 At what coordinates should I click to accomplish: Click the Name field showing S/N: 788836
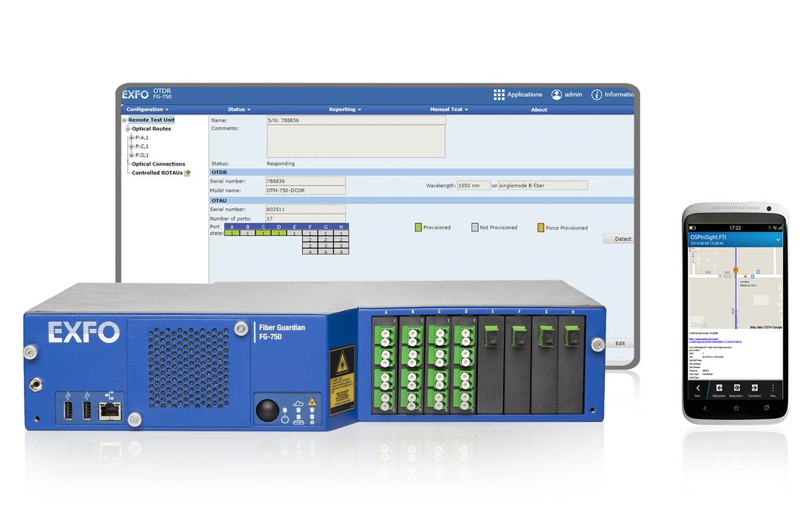coord(356,120)
